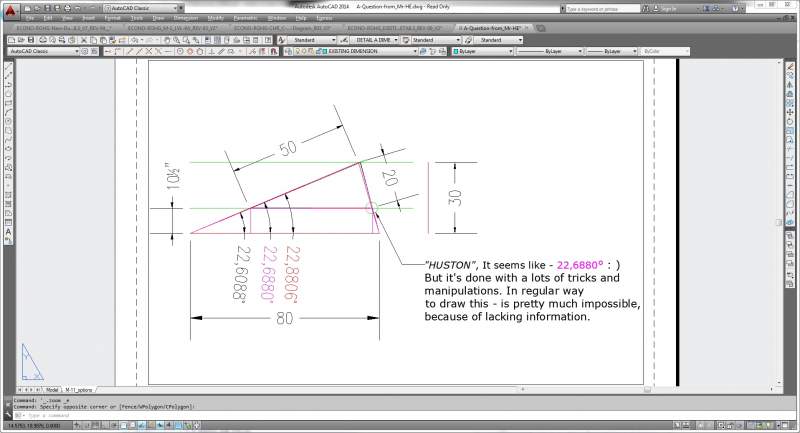Image resolution: width=800 pixels, height=433 pixels.
Task: Open AutoCAD Classic workspace dropdown in title bar
Action: [x=143, y=8]
